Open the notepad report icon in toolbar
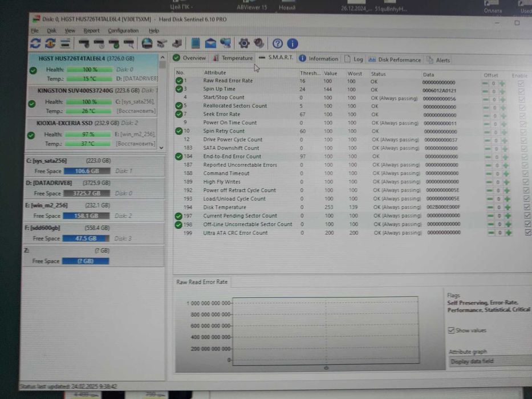 pos(196,43)
